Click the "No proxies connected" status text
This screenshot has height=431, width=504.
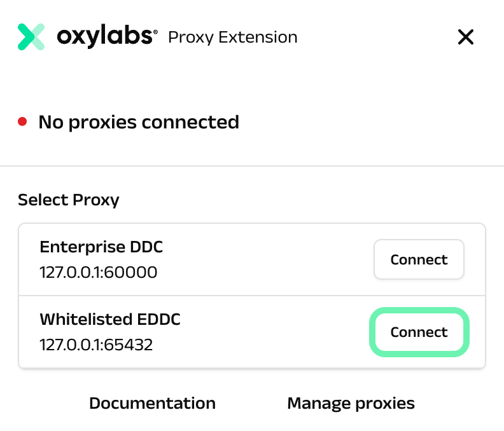pyautogui.click(x=139, y=121)
